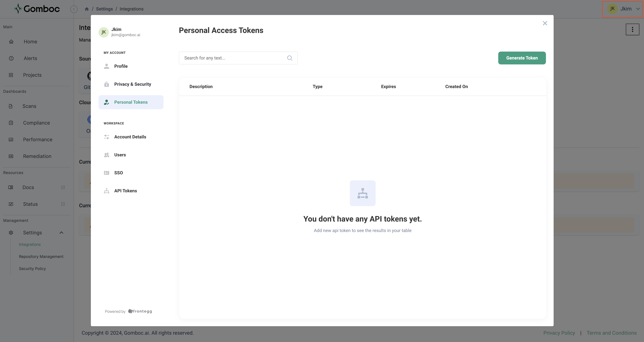Image resolution: width=644 pixels, height=342 pixels.
Task: Click the empty-state API token illustration
Action: coord(363,193)
